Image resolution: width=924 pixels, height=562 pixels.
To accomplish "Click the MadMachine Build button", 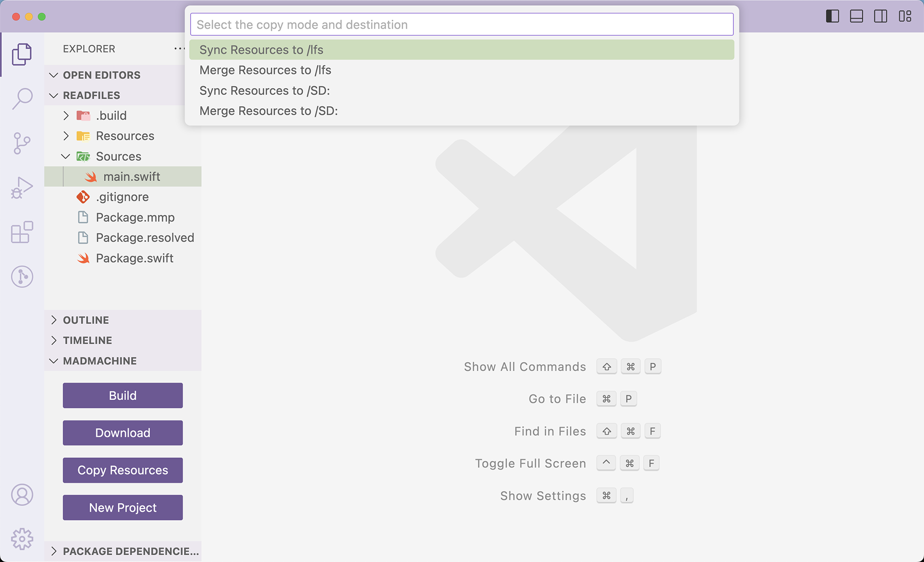I will coord(123,395).
